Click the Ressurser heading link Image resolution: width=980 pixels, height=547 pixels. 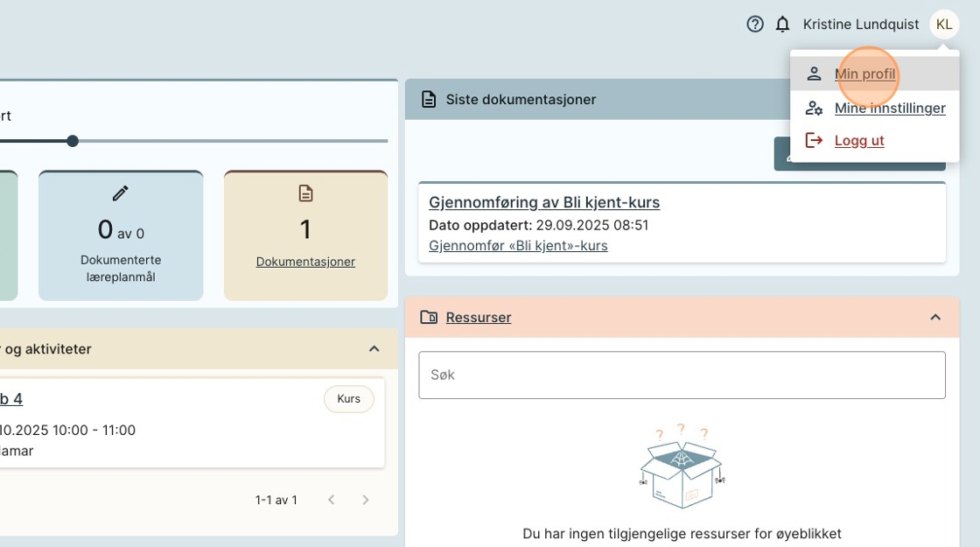coord(479,317)
